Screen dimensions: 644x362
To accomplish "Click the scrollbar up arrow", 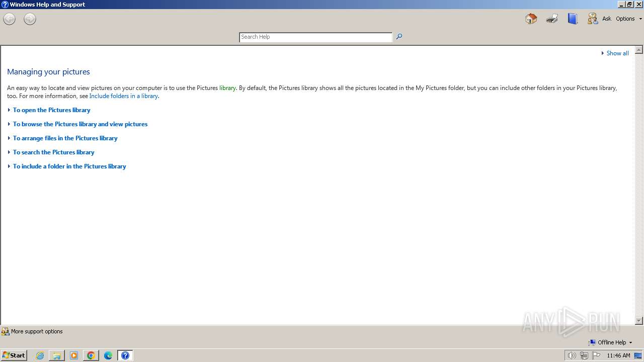I will tap(639, 50).
